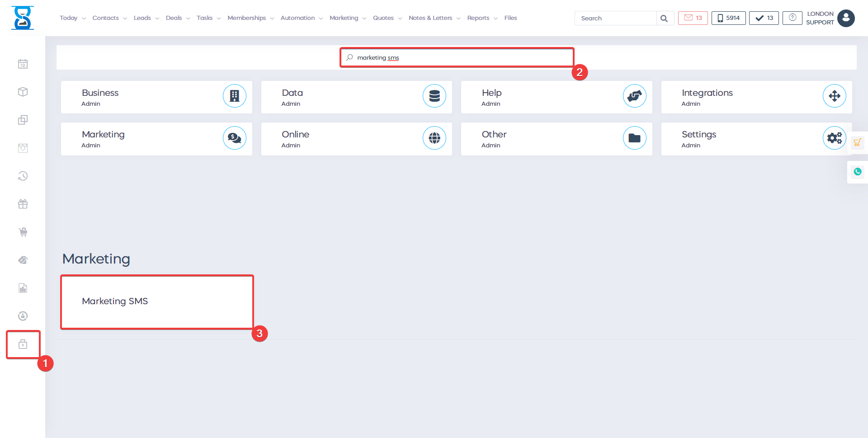The height and width of the screenshot is (438, 868).
Task: Open the Reports dropdown menu
Action: pyautogui.click(x=482, y=18)
